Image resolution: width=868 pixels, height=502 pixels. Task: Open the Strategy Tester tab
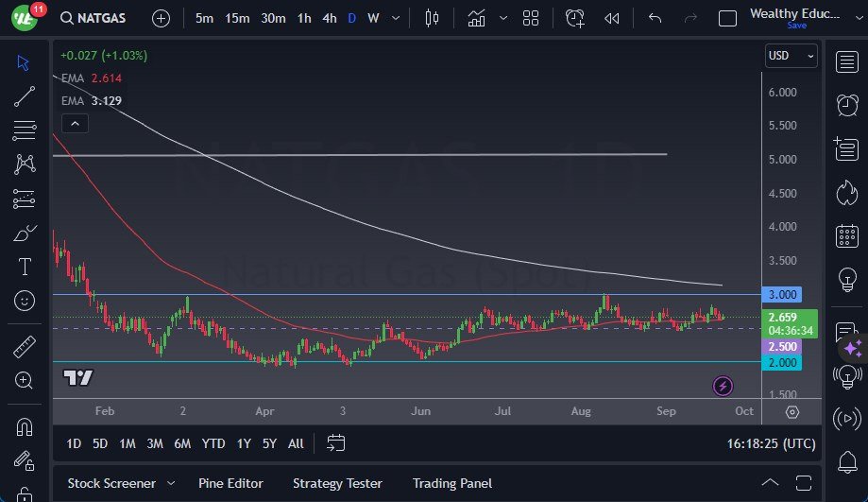coord(337,483)
